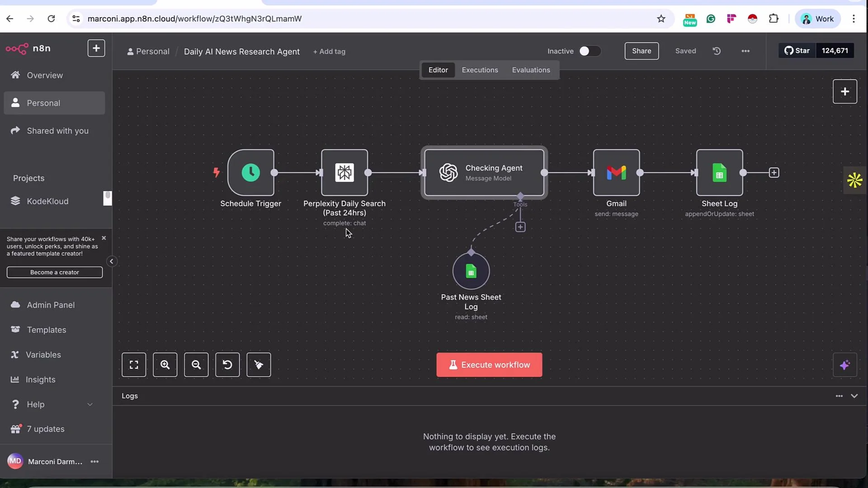868x488 pixels.
Task: View the 7 updates
Action: coord(54,429)
